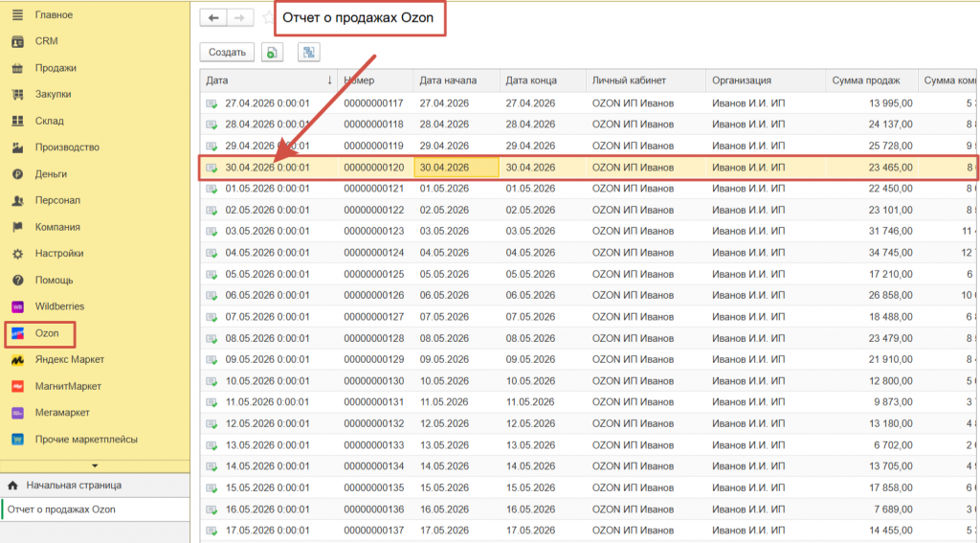Click the sales sum 25 728,00
Screen dimensions: 980x543
point(890,146)
